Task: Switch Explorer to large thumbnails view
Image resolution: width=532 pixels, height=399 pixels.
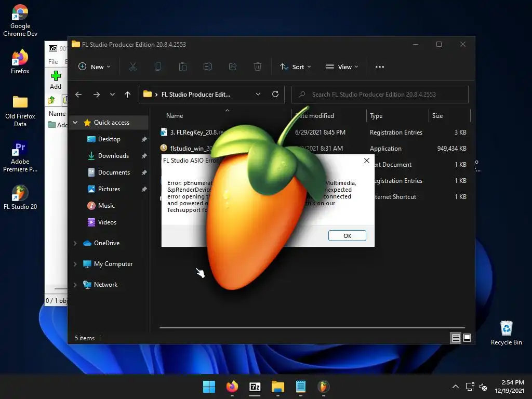Action: coord(467,338)
